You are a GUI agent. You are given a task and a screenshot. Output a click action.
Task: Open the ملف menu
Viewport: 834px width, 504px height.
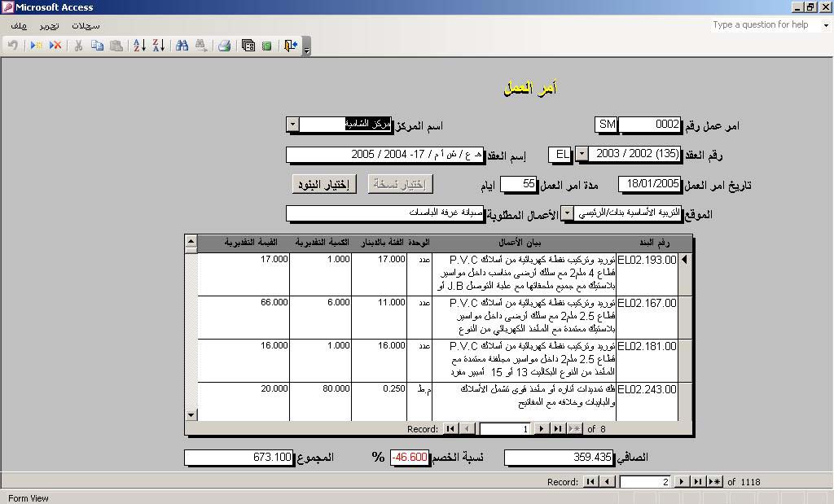coord(19,25)
